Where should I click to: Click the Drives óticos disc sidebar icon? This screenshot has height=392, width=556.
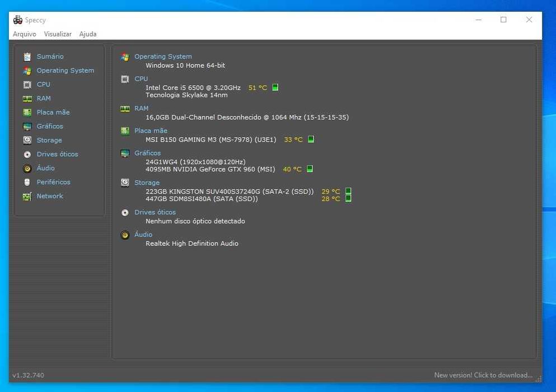click(x=27, y=155)
